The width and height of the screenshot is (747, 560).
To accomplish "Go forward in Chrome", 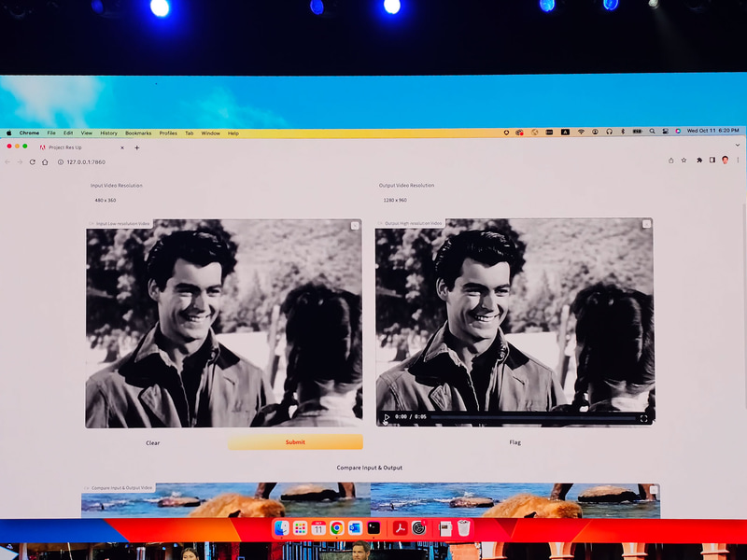I will tap(20, 161).
